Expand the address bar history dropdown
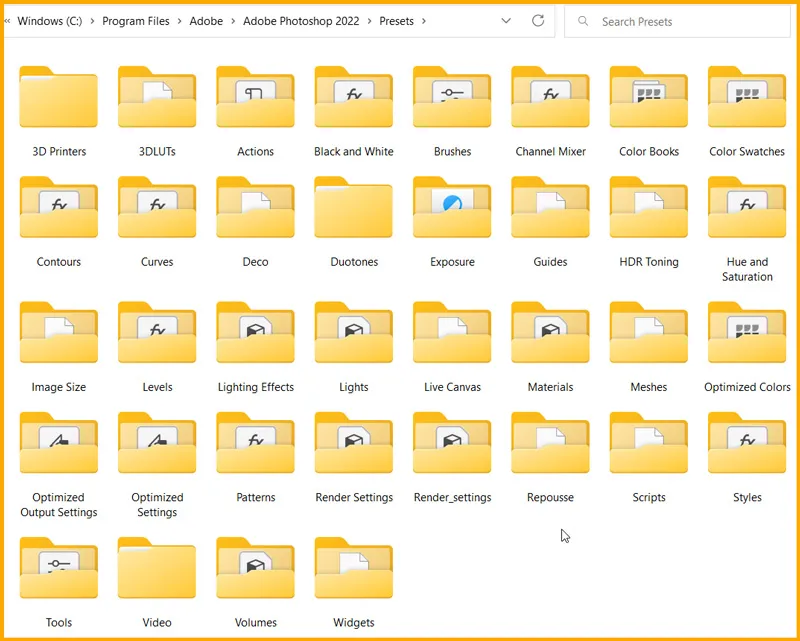Image resolution: width=800 pixels, height=641 pixels. click(506, 20)
